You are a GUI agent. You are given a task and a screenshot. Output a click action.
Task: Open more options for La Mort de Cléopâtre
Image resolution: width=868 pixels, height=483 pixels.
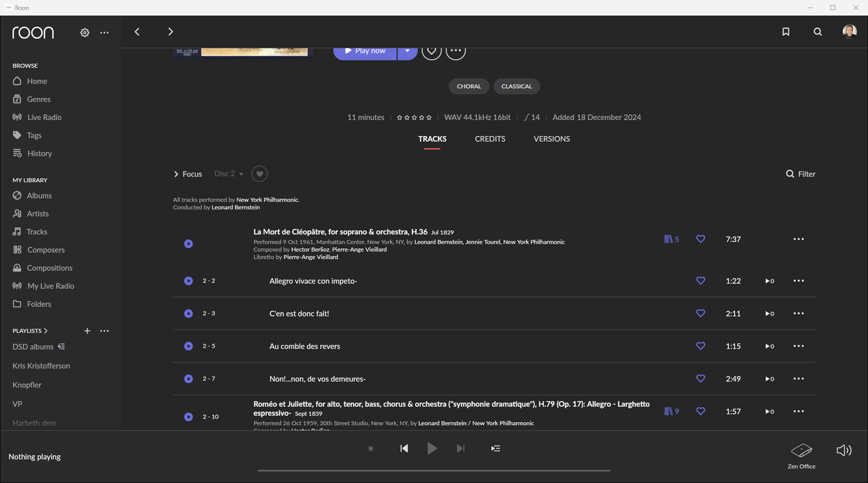point(799,239)
